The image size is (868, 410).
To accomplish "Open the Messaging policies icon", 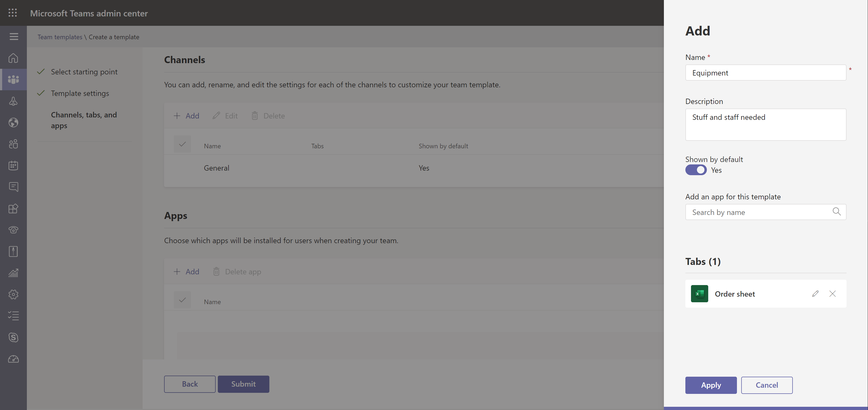I will point(13,187).
